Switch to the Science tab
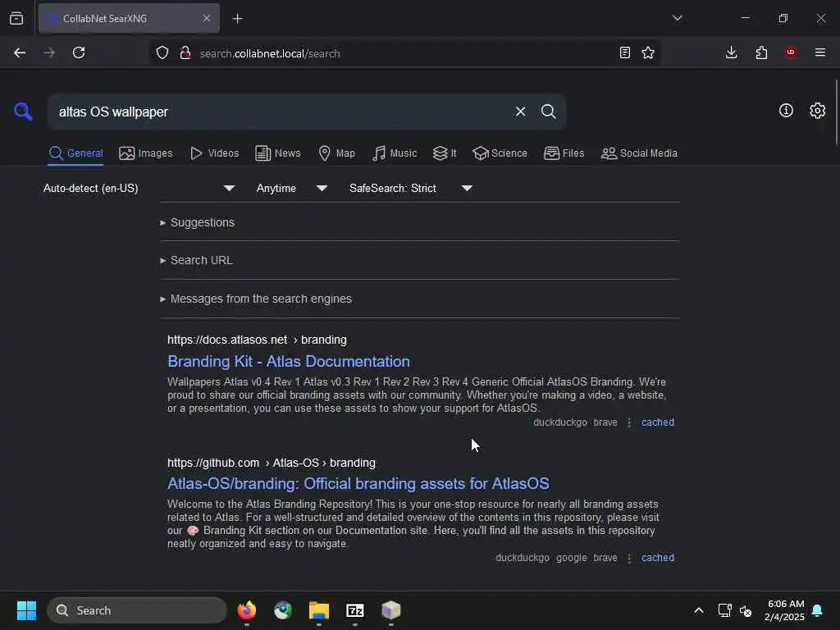 (x=500, y=153)
